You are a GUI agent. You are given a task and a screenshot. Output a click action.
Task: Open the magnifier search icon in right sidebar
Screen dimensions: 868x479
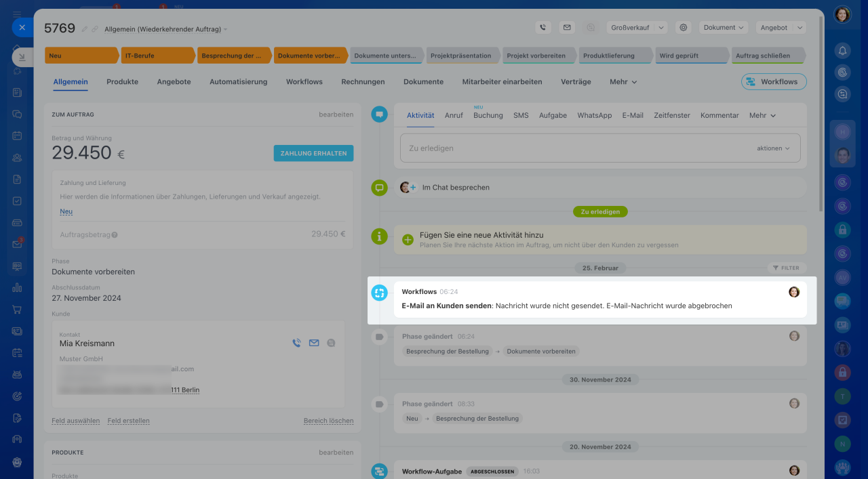point(842,95)
